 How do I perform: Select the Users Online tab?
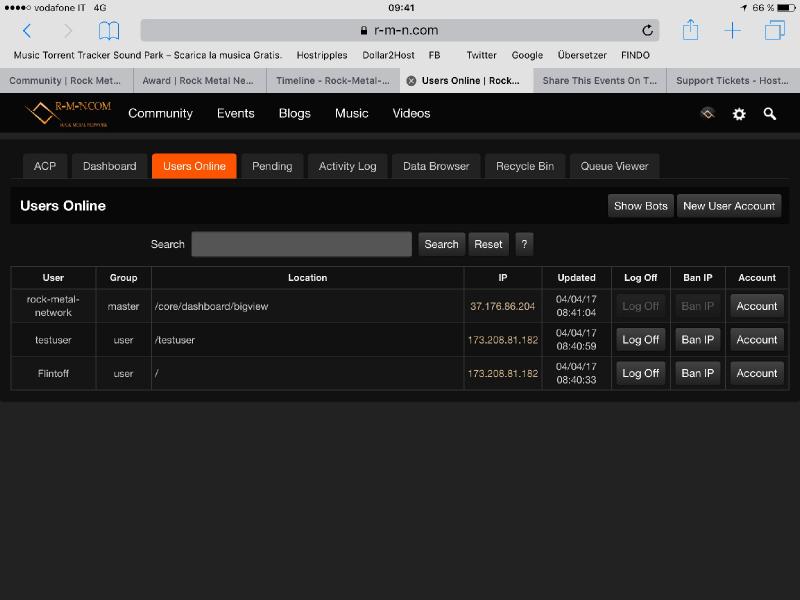coord(194,166)
